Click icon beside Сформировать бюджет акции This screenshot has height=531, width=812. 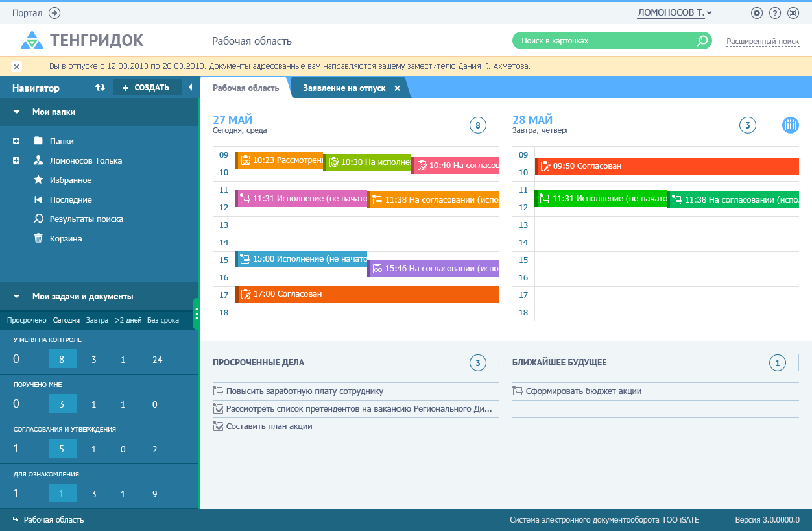[517, 391]
